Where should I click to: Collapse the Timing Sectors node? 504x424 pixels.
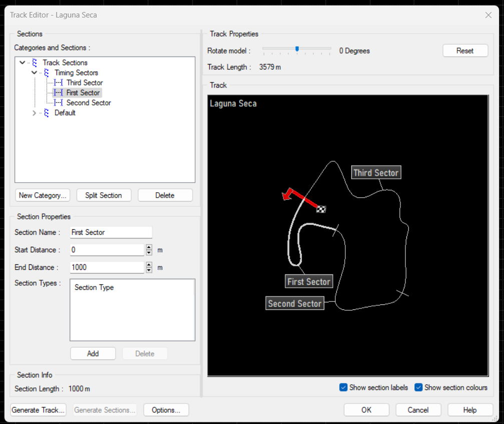coord(34,73)
